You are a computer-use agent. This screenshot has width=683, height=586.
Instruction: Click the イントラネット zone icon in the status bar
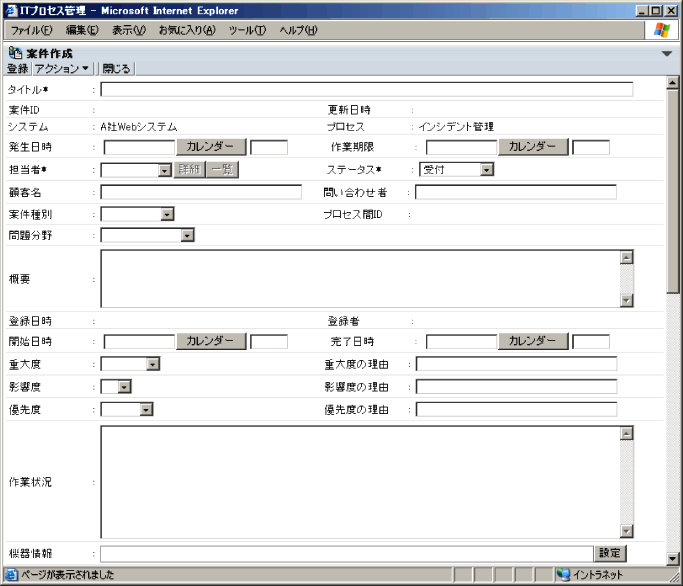[x=563, y=575]
